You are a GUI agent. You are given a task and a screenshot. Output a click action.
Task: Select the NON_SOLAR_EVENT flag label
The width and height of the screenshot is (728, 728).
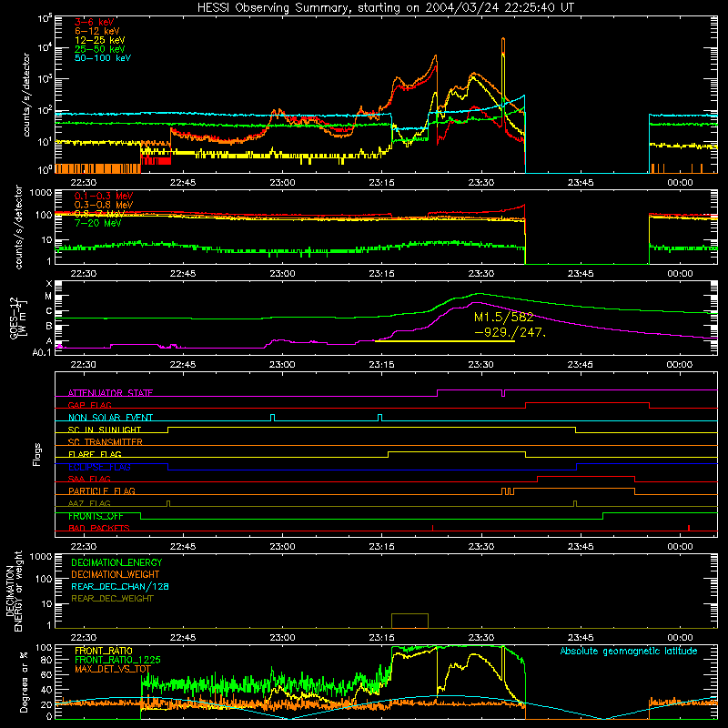(x=110, y=418)
